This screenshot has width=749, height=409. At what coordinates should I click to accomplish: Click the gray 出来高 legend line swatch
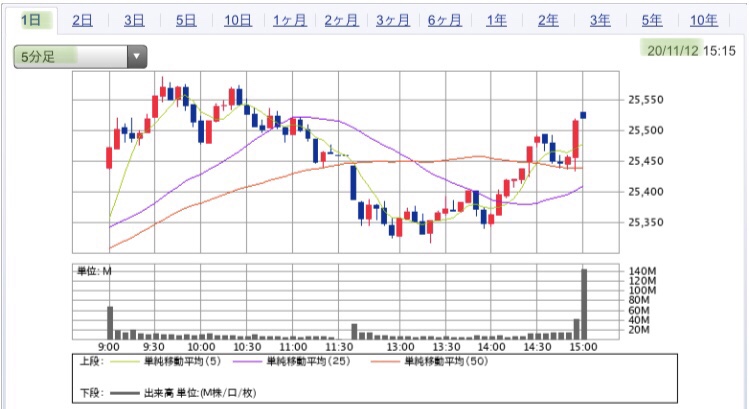point(125,393)
